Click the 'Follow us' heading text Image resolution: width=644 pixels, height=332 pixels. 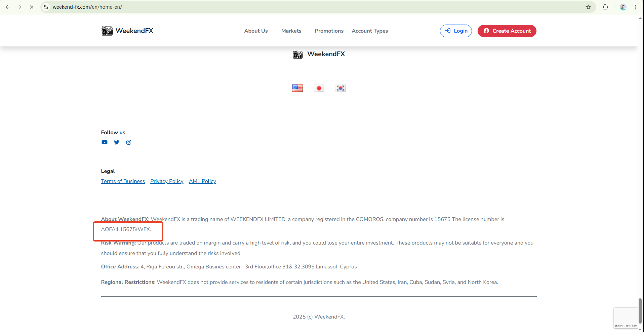click(113, 133)
